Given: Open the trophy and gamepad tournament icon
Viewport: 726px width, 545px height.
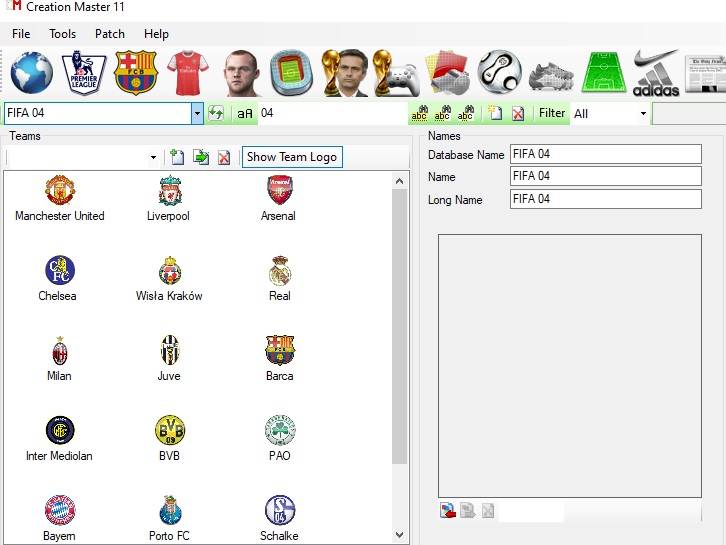Looking at the screenshot, I should click(396, 73).
